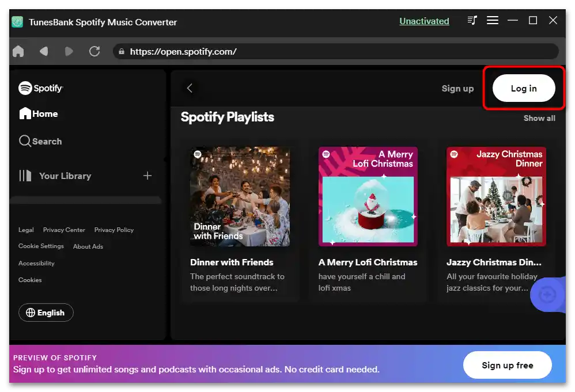Click Show all next to Spotify Playlists
This screenshot has width=575, height=392.
[539, 118]
